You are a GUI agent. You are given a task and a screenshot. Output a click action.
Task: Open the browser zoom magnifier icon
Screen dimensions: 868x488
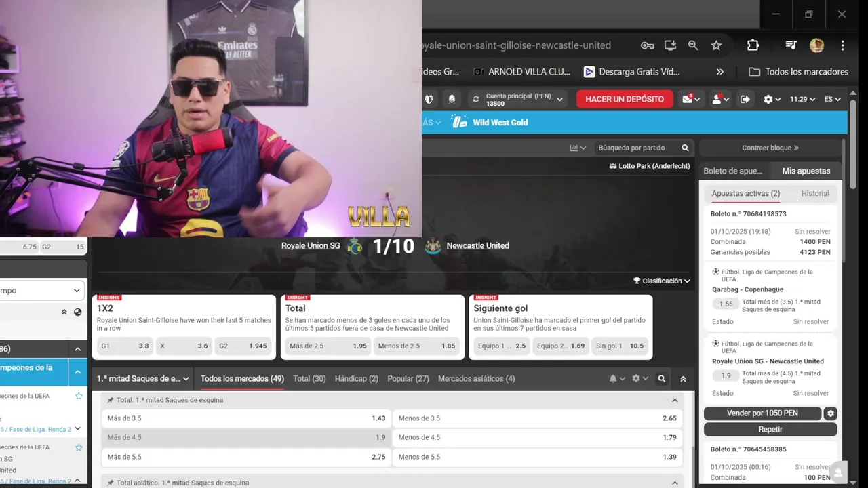click(693, 45)
